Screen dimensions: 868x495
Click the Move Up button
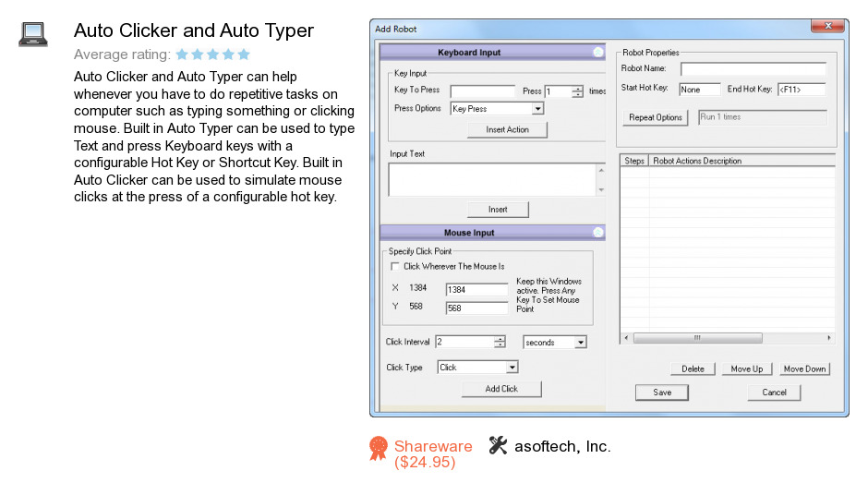(x=747, y=368)
